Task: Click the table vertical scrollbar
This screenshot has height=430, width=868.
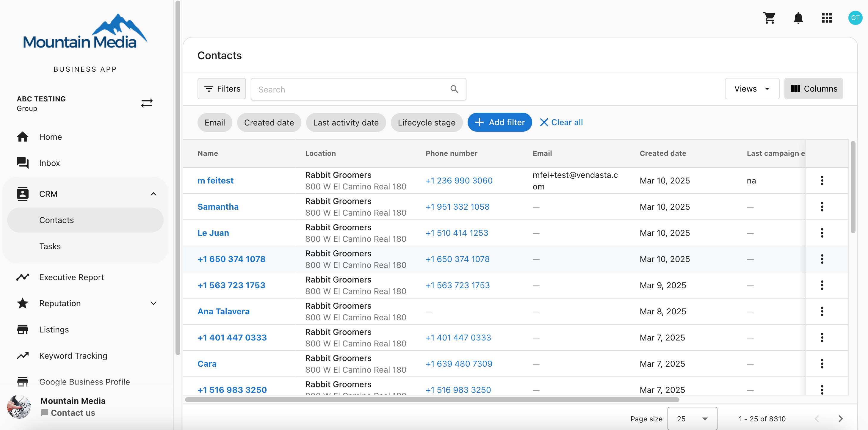Action: [x=853, y=187]
